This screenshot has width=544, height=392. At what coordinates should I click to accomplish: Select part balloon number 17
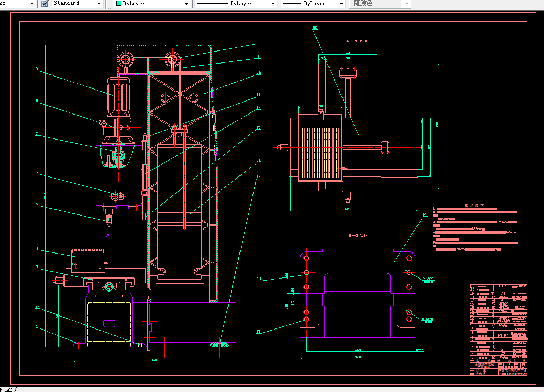point(258,176)
